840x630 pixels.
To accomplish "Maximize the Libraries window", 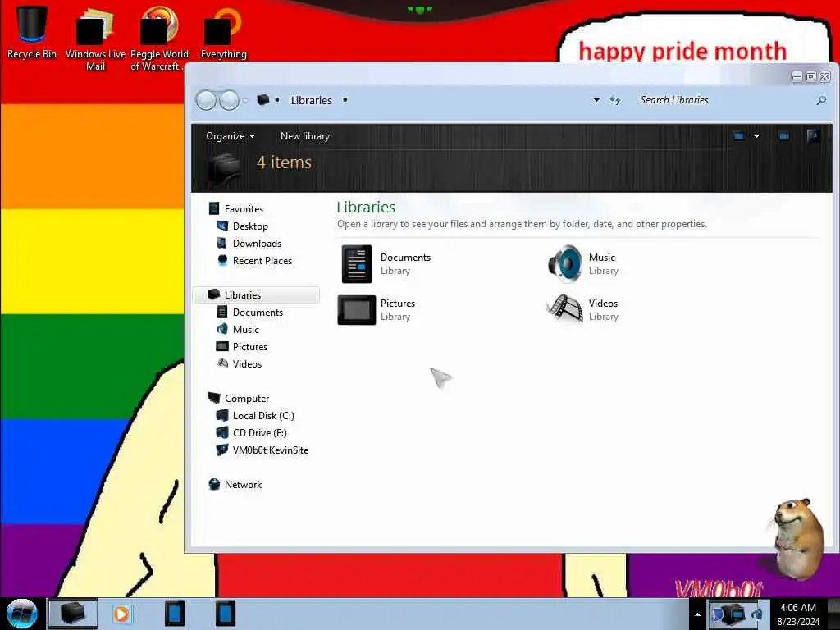I will click(x=811, y=76).
